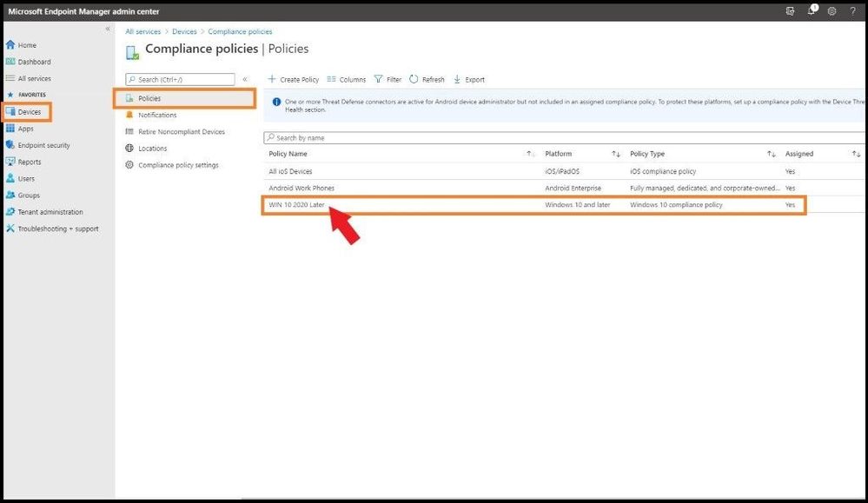Click the Compliance policies page icon
This screenshot has height=503, width=868.
[x=132, y=52]
